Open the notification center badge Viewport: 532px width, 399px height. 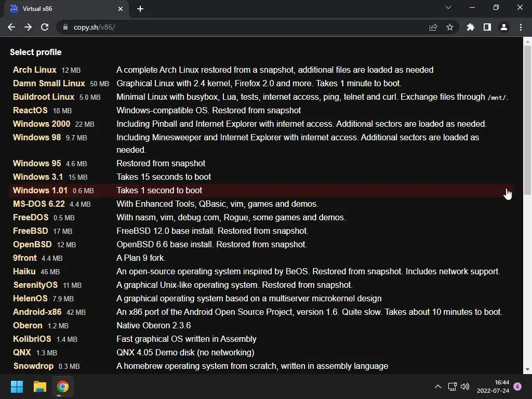[517, 387]
